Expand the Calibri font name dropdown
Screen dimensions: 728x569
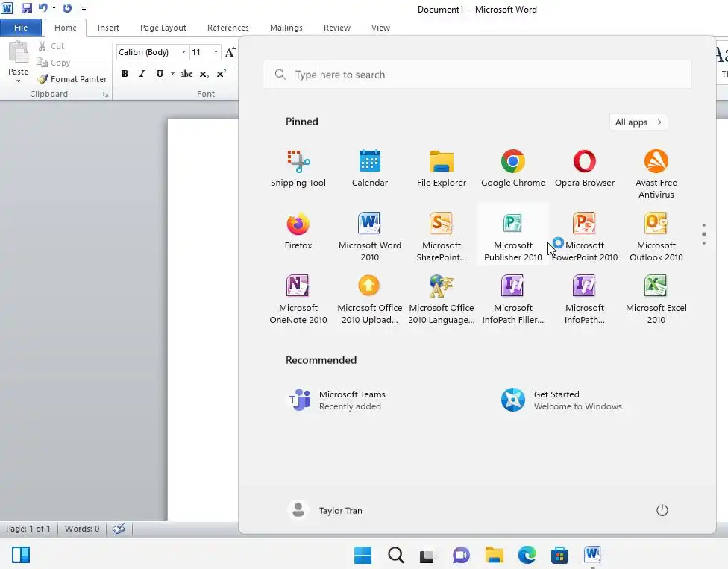coord(183,52)
